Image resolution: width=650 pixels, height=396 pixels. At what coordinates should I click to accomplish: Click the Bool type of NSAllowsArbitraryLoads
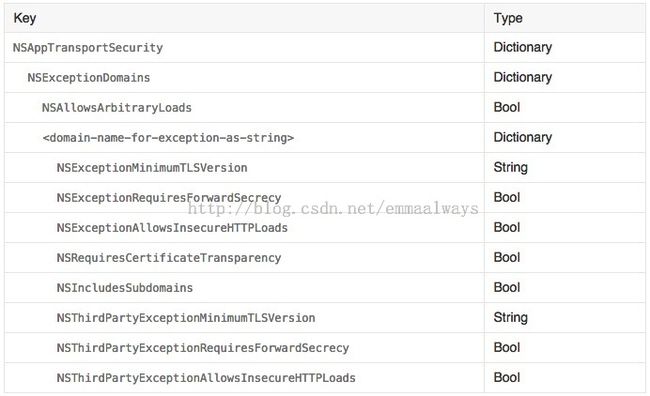click(x=507, y=107)
